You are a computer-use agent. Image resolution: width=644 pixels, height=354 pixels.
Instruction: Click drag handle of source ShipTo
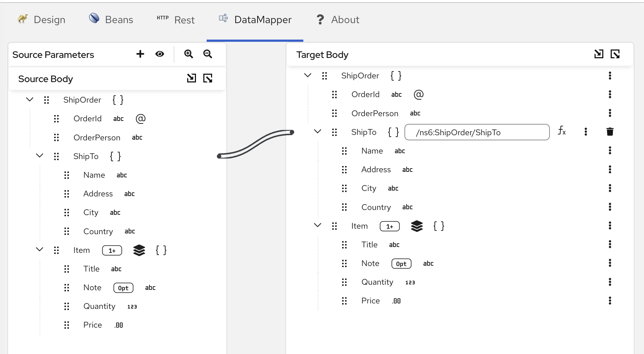click(56, 156)
